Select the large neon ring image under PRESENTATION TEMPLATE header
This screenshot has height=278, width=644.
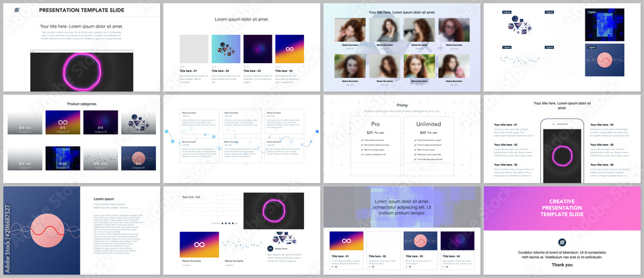(82, 71)
